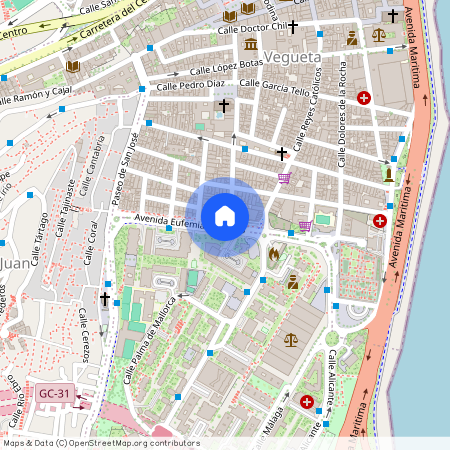
Task: Click the church cross beside Calle Reyes Católicos
Action: 282,154
